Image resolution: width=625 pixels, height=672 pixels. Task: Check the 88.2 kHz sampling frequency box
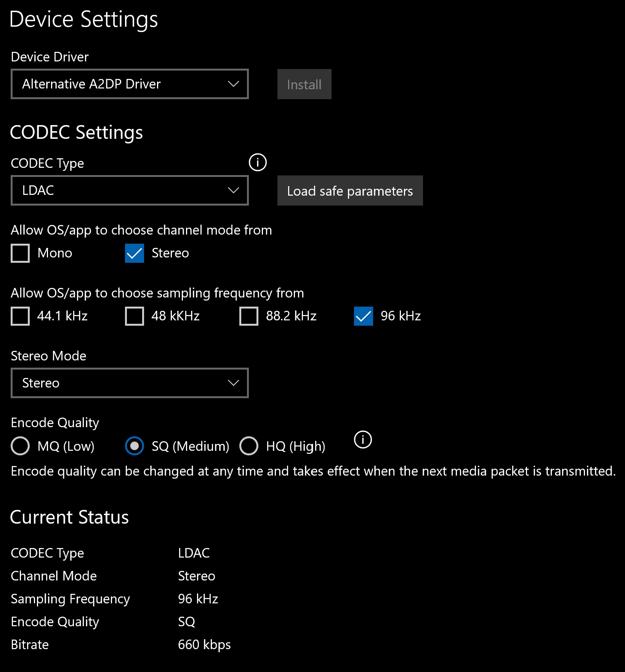coord(249,316)
